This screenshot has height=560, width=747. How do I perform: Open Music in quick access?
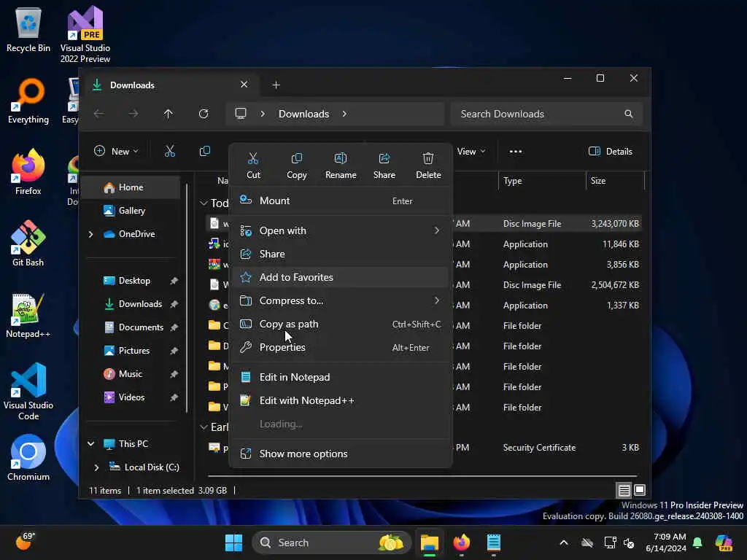130,374
